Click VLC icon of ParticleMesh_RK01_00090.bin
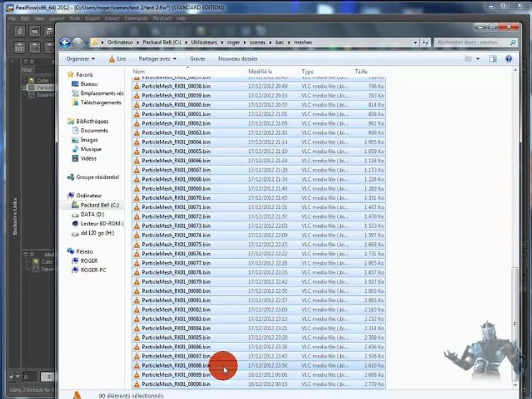The height and width of the screenshot is (399, 532). click(136, 384)
